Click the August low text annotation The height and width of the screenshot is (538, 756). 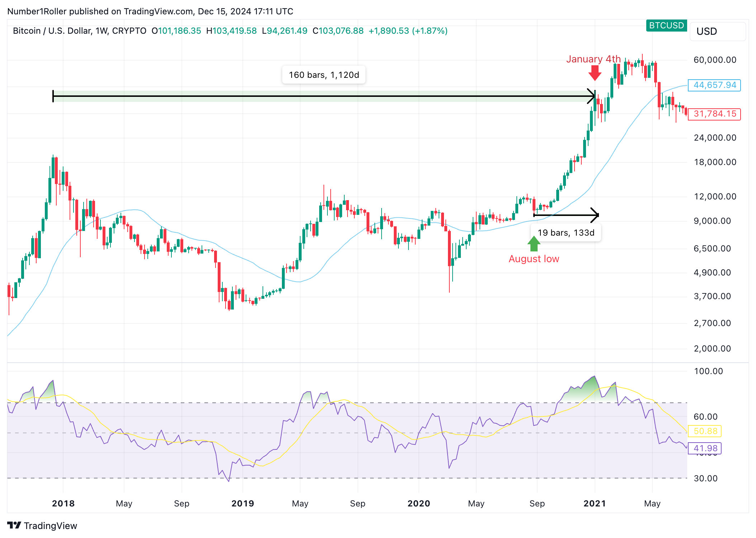[534, 259]
